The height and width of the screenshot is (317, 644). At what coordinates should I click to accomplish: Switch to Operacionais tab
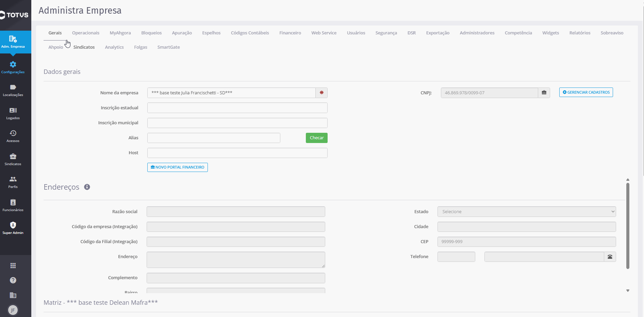click(86, 33)
